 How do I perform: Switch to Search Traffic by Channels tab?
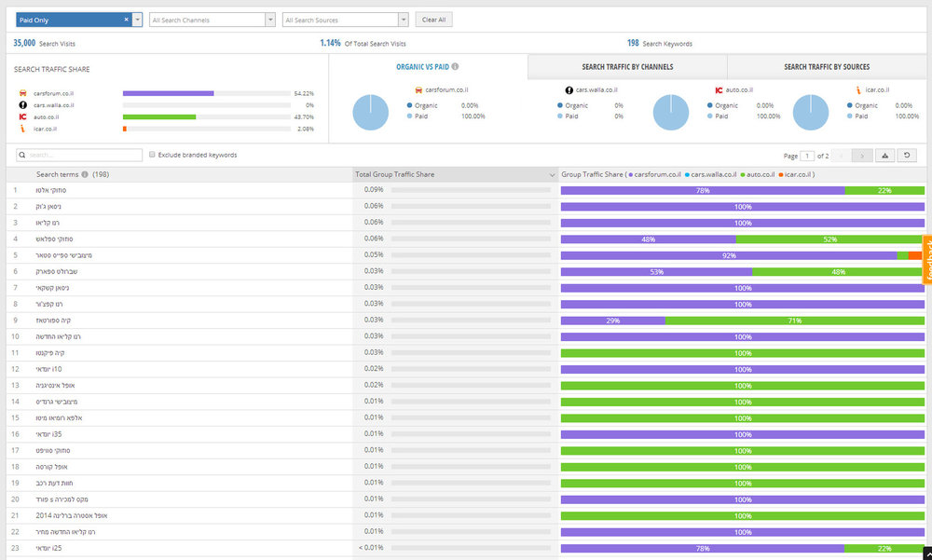tap(627, 66)
